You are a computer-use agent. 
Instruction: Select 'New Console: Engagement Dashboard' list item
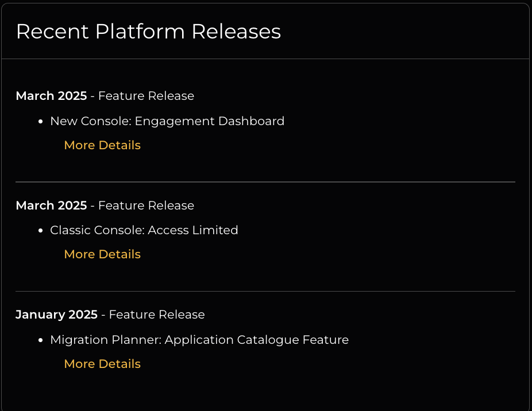pos(167,121)
